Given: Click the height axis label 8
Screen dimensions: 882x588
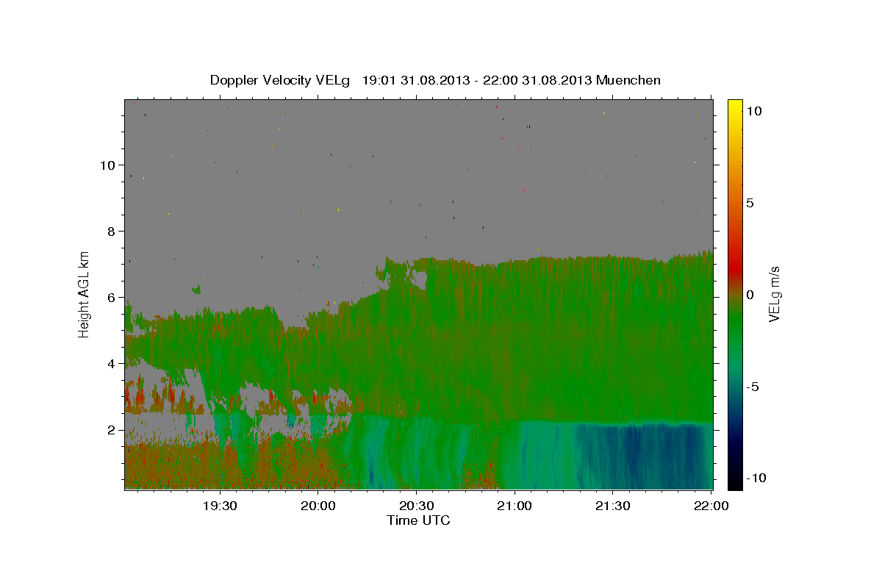Looking at the screenshot, I should (x=110, y=231).
